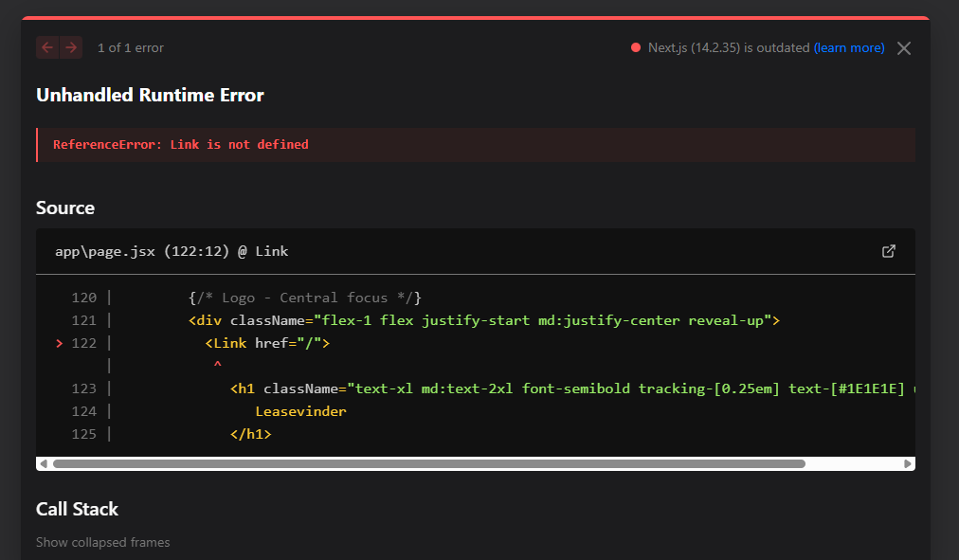Screen dimensions: 959x560
Task: Click the scrollbar right arrow in Source
Action: (x=908, y=464)
